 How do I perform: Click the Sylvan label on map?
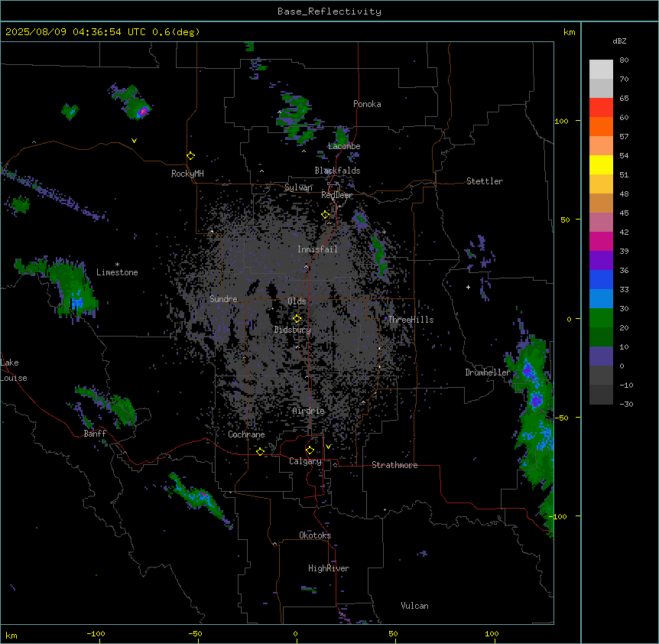(x=298, y=187)
